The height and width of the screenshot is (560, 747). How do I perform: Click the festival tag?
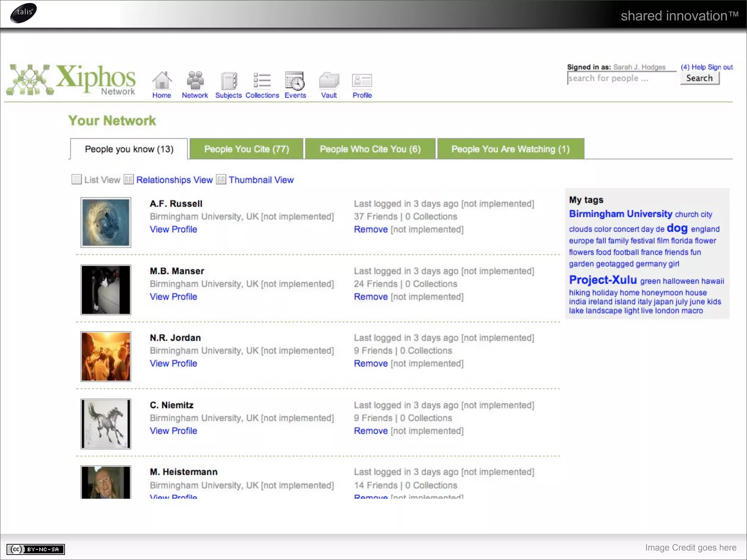pos(643,241)
